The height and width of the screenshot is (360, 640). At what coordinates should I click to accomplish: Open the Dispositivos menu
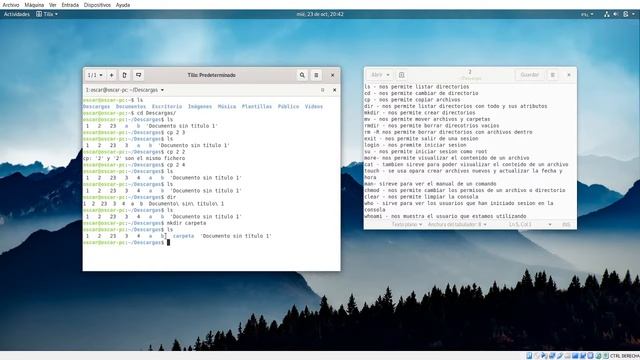tap(97, 5)
